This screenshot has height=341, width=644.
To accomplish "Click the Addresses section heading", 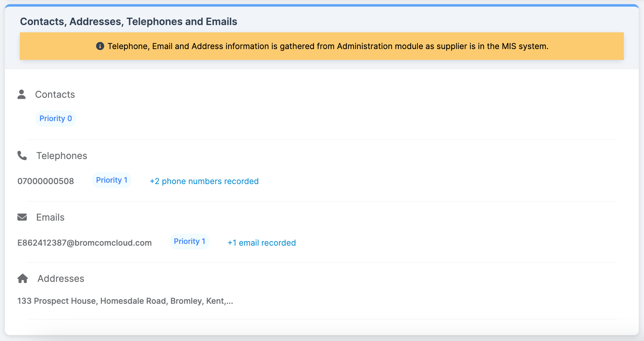I will point(61,279).
